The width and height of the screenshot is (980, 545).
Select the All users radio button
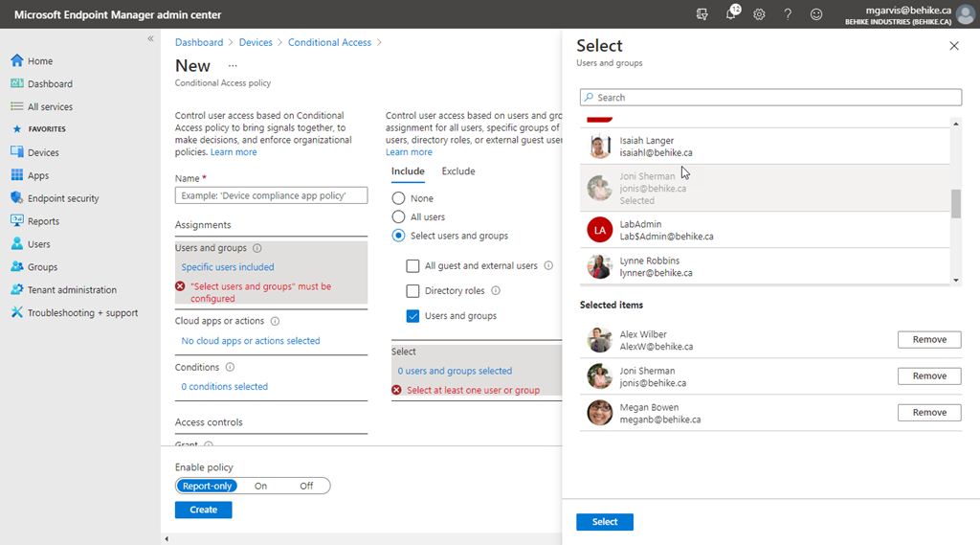(399, 217)
